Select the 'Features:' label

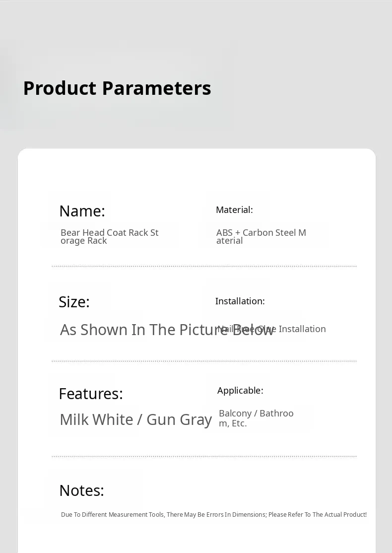[90, 394]
